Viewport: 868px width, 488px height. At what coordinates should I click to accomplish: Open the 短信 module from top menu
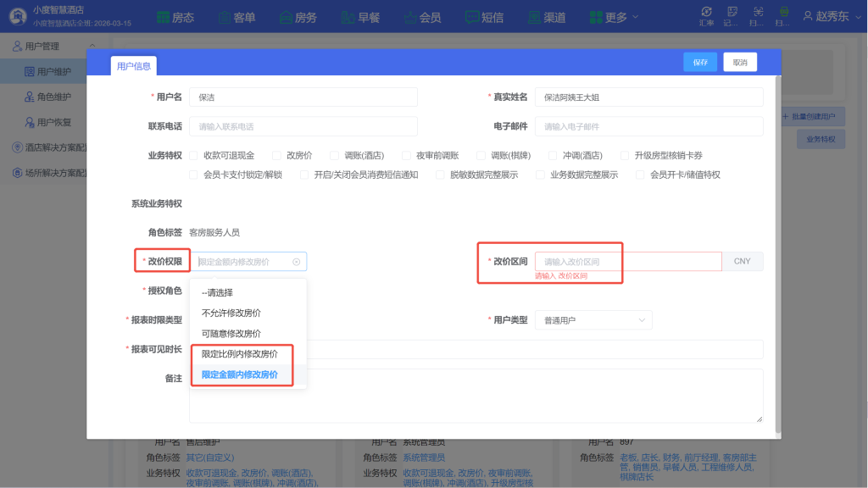484,15
